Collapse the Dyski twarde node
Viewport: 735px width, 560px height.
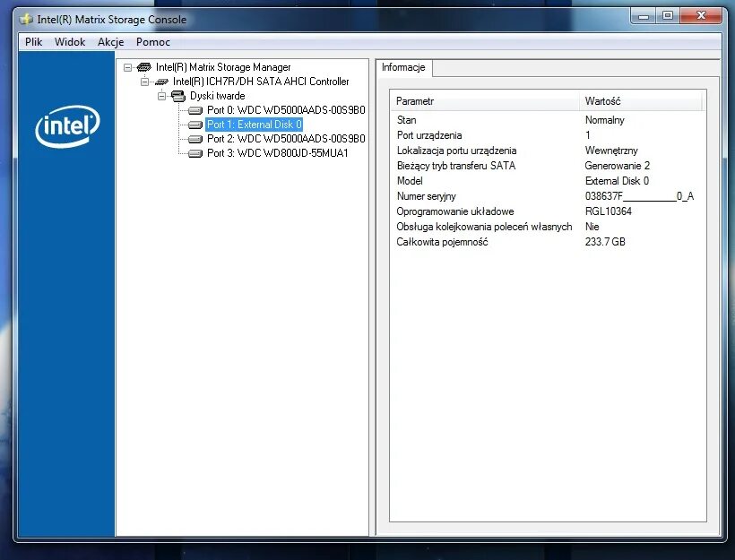point(161,96)
